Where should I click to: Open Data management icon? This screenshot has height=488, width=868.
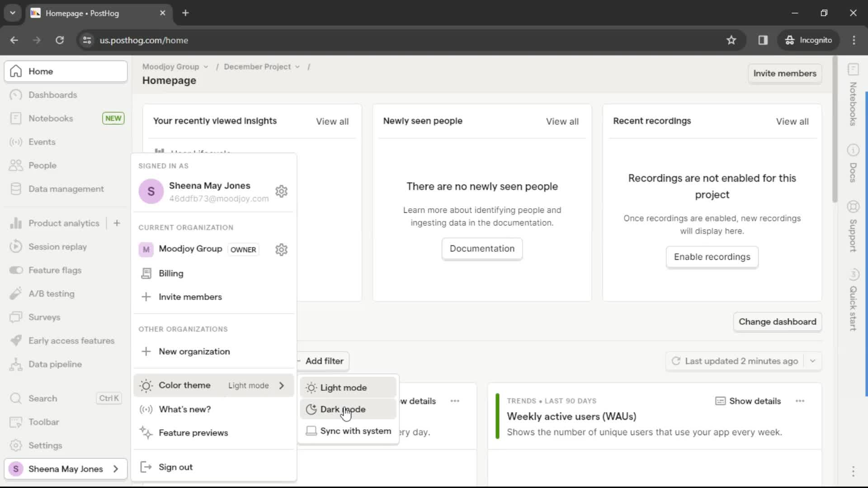click(16, 189)
